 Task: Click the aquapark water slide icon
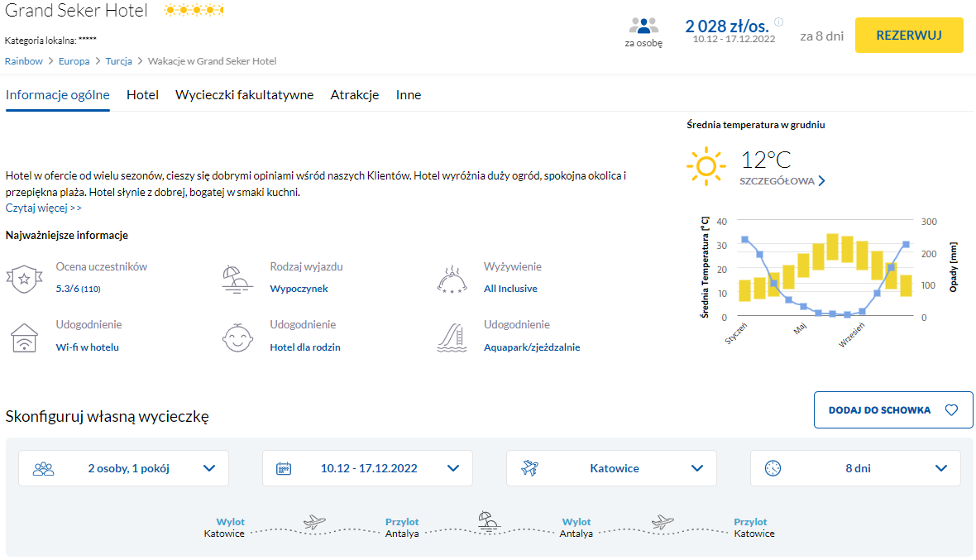point(452,337)
